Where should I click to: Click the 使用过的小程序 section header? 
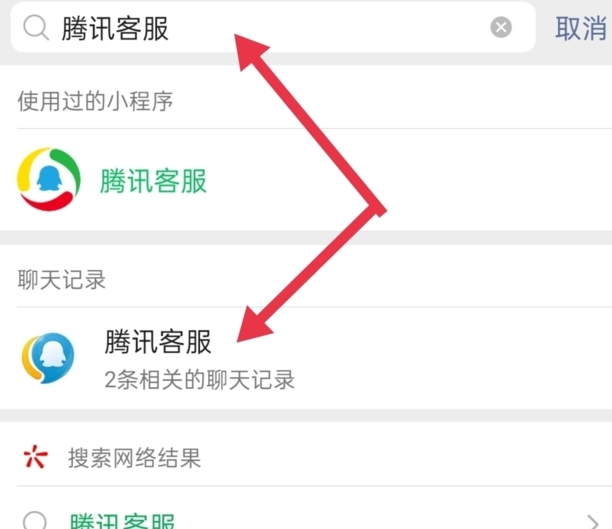[95, 101]
